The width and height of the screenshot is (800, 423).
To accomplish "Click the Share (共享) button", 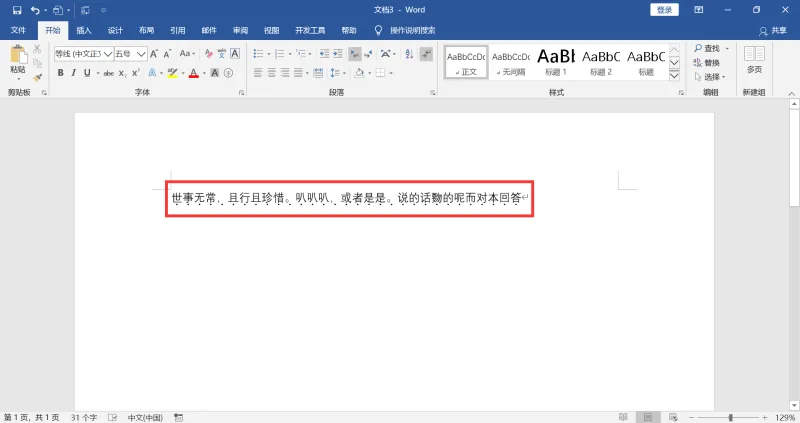I will (x=773, y=31).
